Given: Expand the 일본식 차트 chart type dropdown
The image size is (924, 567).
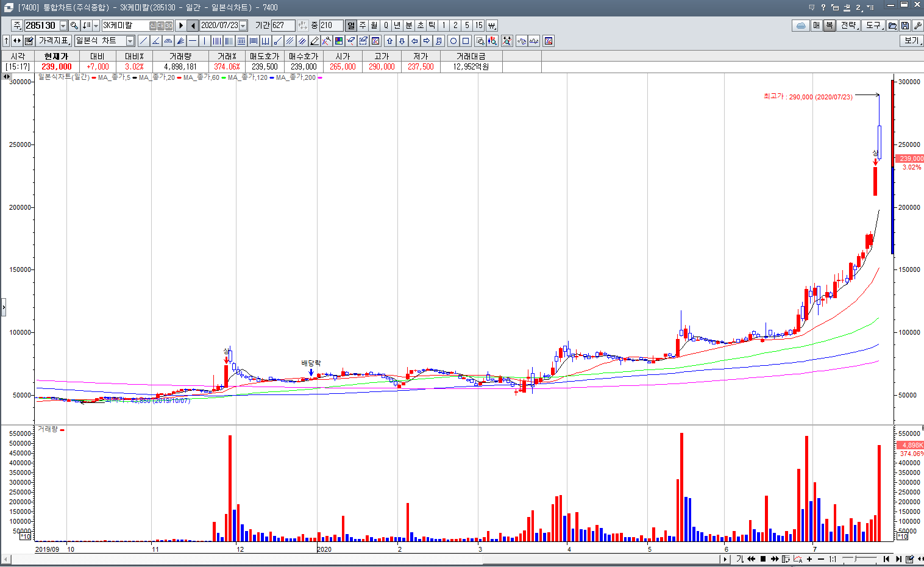Looking at the screenshot, I should point(130,41).
